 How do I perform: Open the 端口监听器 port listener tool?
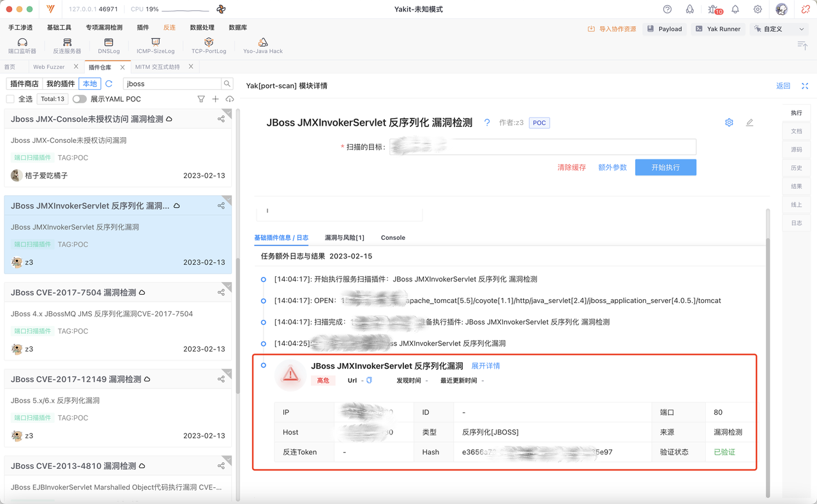point(22,46)
